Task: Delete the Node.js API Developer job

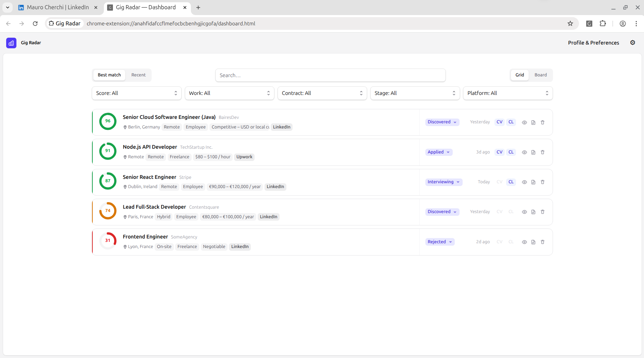Action: tap(542, 152)
